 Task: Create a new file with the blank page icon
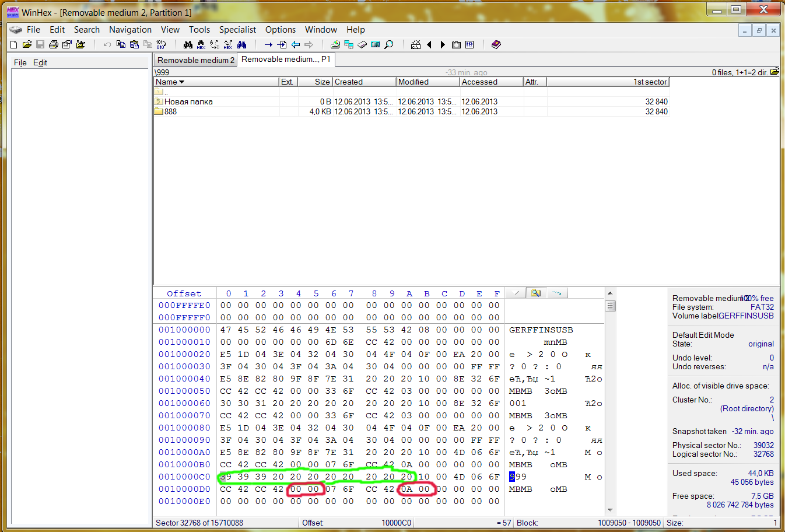14,44
